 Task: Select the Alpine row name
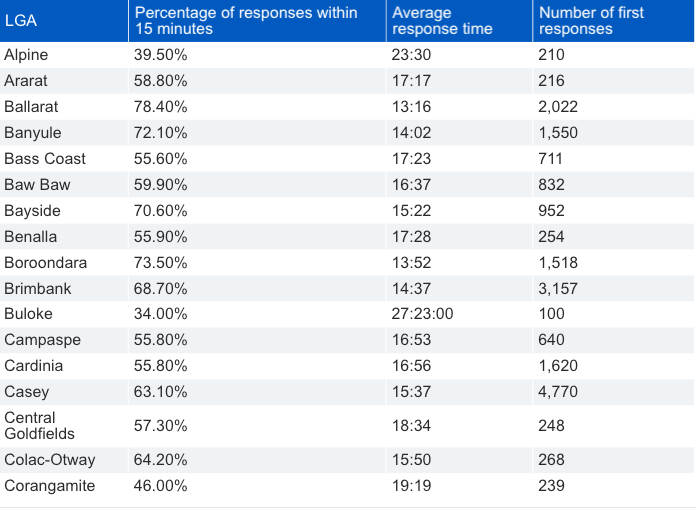coord(26,55)
